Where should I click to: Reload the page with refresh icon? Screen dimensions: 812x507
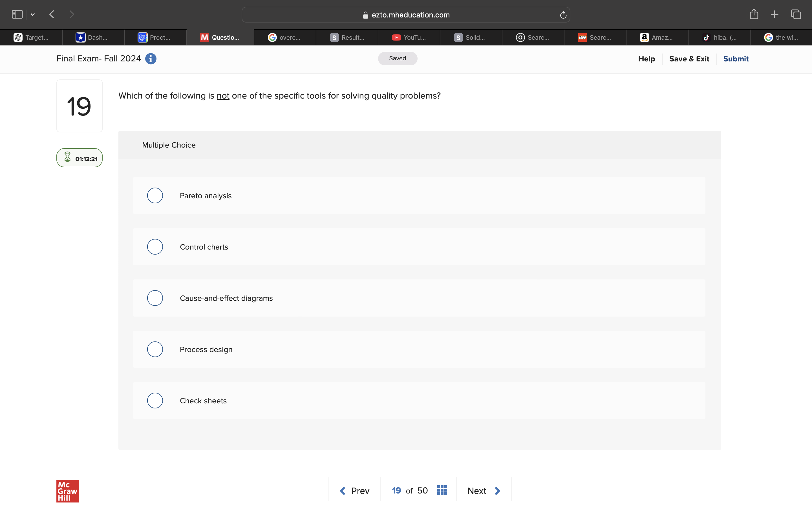tap(563, 15)
